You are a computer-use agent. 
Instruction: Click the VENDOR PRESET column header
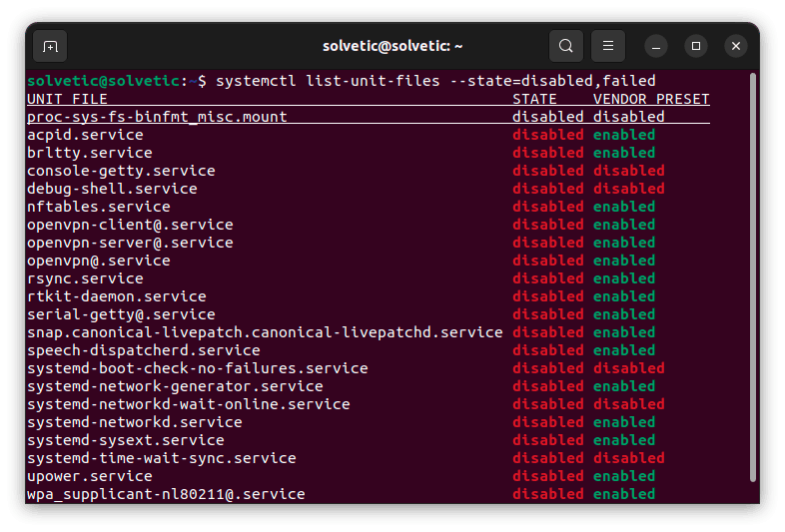tap(651, 99)
